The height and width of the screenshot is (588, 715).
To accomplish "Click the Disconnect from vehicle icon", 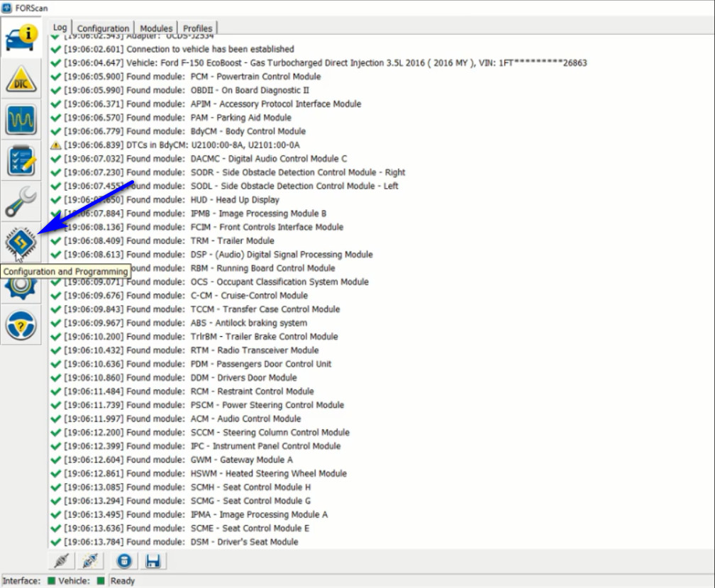I will (90, 560).
